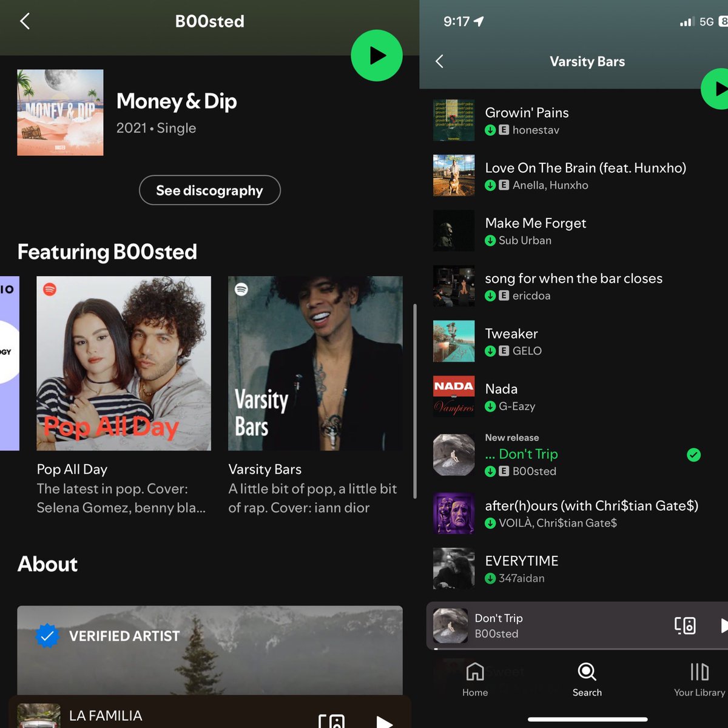728x728 pixels.
Task: Tap the after(h)ours purple masks artwork
Action: click(454, 513)
